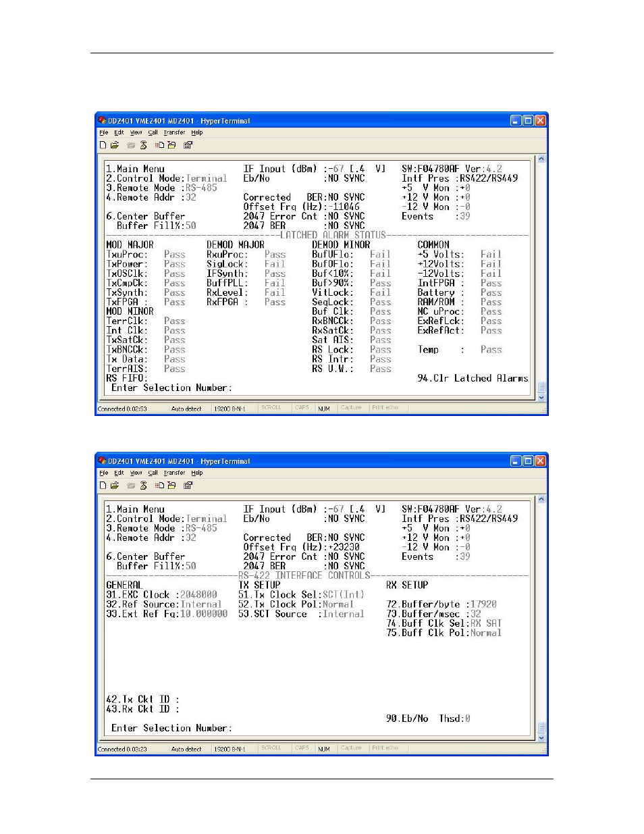The width and height of the screenshot is (644, 834).
Task: Click HyperTerminal title icon in Latched Alarm Status window
Action: click(x=102, y=120)
